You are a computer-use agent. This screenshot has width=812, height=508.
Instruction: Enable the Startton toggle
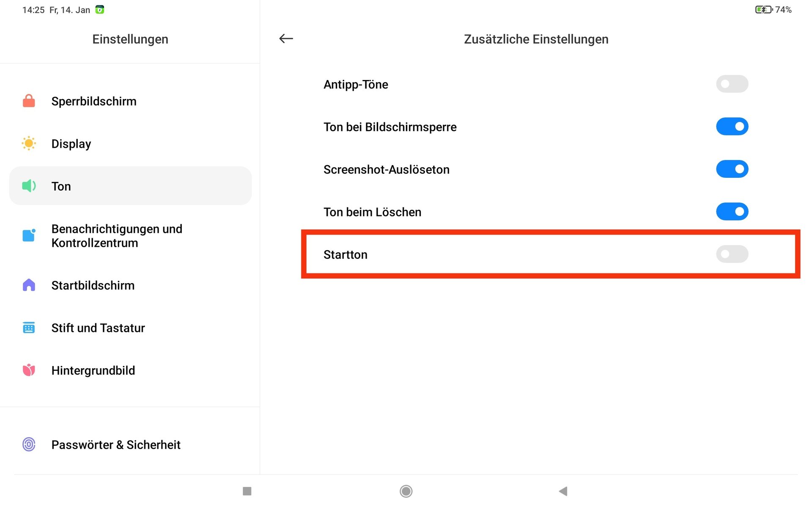732,254
